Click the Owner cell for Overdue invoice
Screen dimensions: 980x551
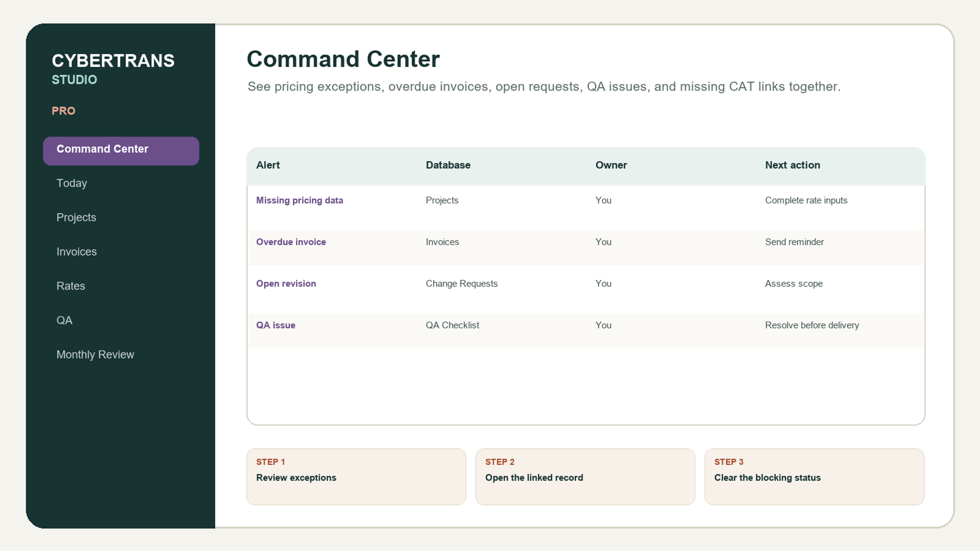coord(603,242)
